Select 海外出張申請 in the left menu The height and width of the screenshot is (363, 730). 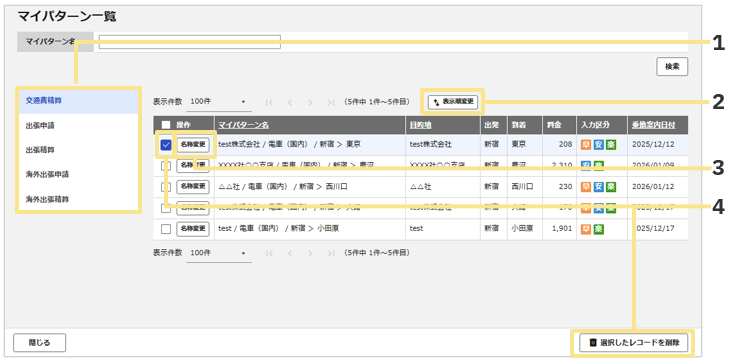pos(78,175)
